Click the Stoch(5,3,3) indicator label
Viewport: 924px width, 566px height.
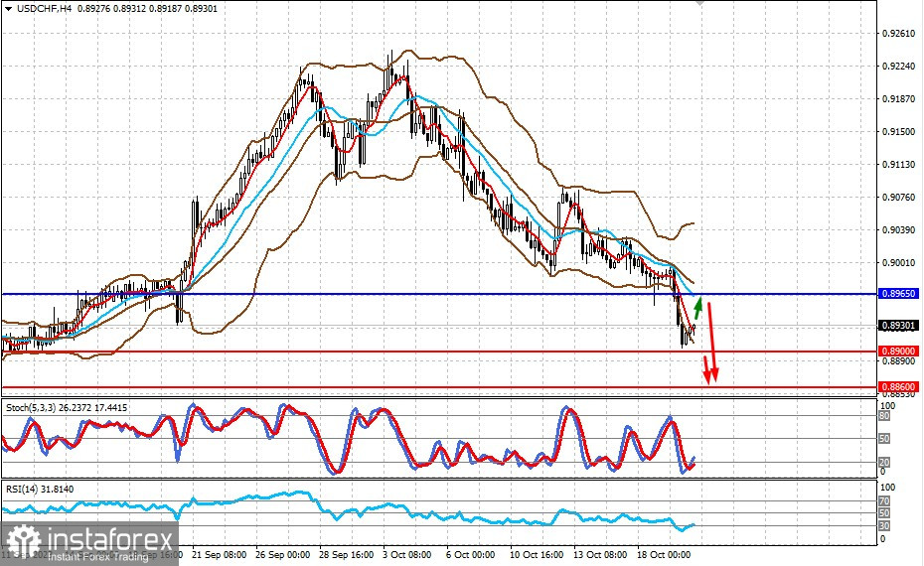pos(66,407)
